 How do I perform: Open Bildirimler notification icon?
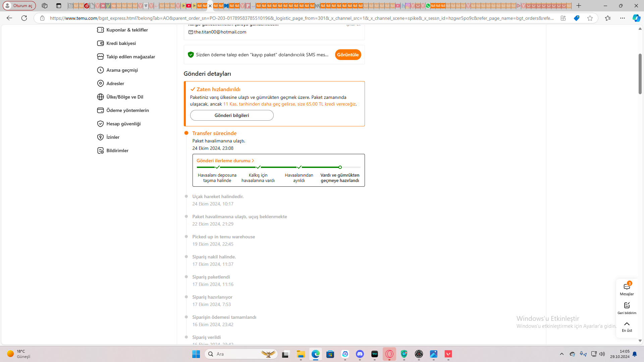100,150
